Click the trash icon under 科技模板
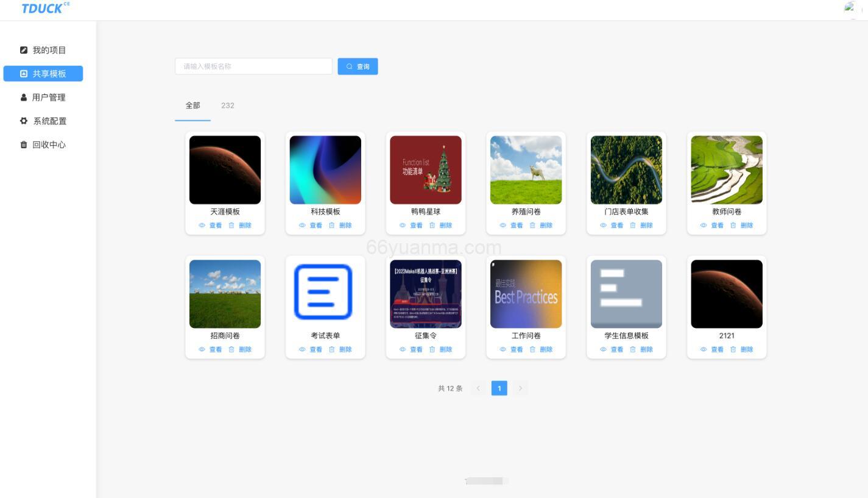This screenshot has height=498, width=868. point(332,225)
